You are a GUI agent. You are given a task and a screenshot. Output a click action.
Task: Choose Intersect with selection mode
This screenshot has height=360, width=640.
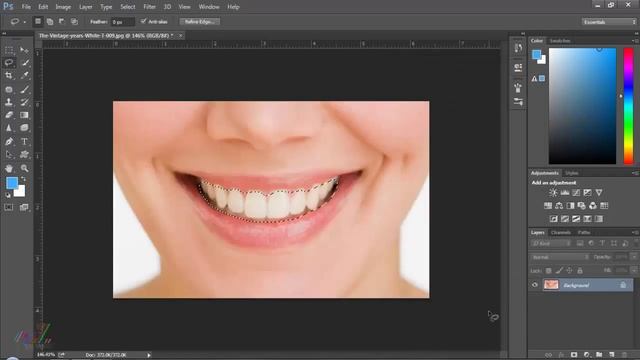click(x=74, y=22)
